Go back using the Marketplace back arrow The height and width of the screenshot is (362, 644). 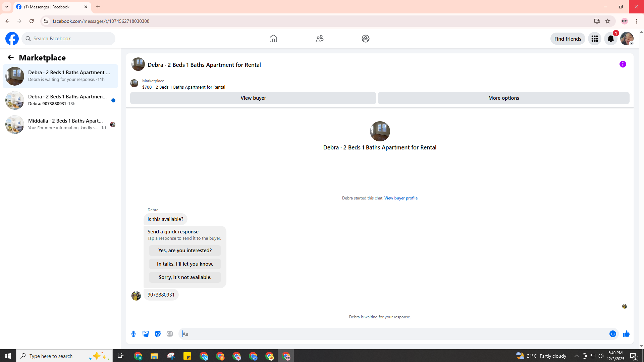click(11, 57)
